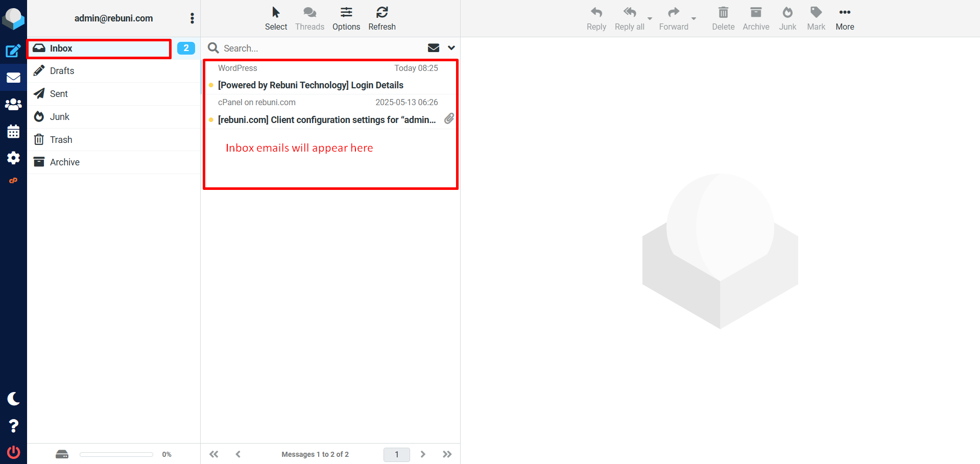The image size is (980, 464).
Task: Open the More actions menu
Action: coord(844,18)
